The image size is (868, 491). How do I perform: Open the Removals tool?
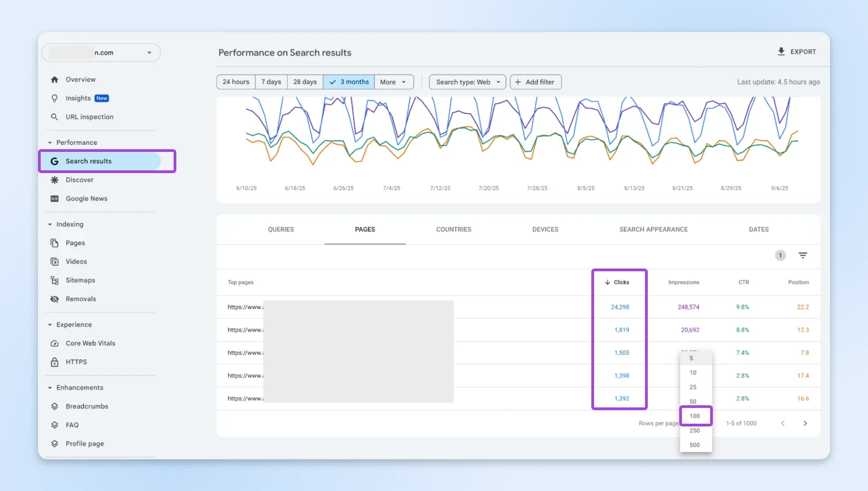point(80,298)
